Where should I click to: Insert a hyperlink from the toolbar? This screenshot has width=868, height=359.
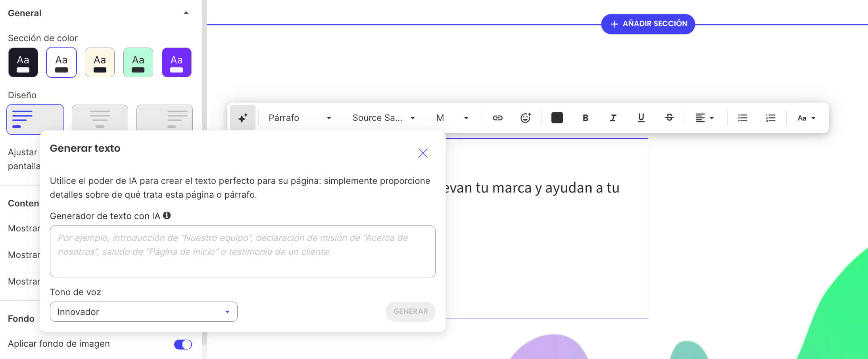tap(498, 117)
